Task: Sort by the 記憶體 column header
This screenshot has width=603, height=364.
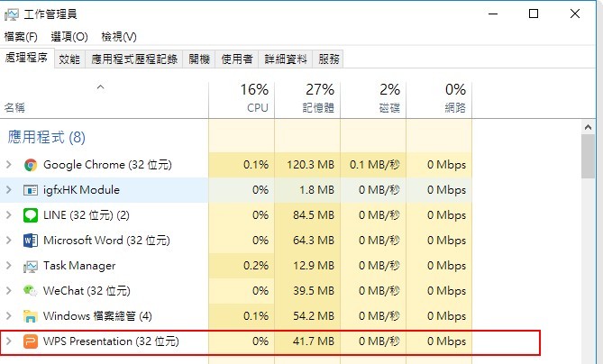Action: tap(307, 99)
